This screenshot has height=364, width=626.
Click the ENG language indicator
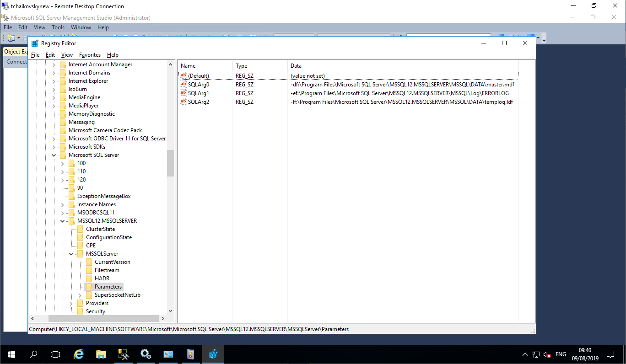click(561, 354)
